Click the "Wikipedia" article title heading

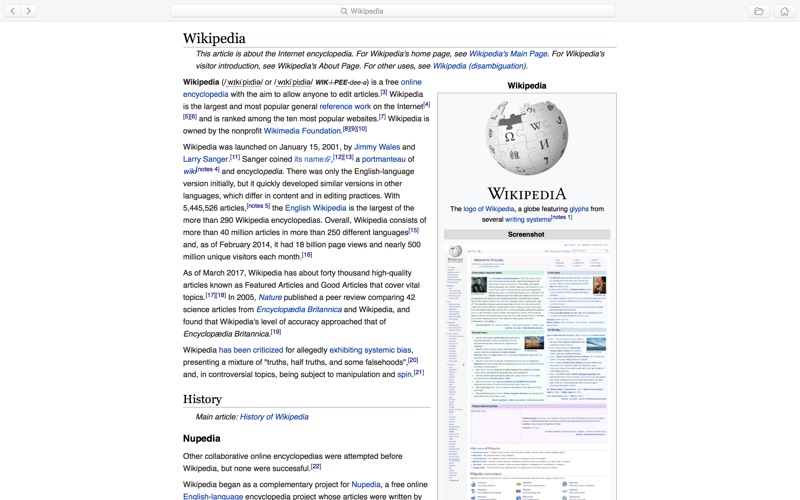(x=214, y=38)
